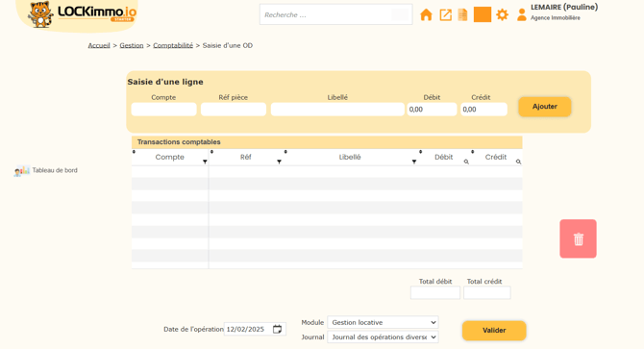Click the Total débit field
644x349 pixels.
(x=435, y=292)
